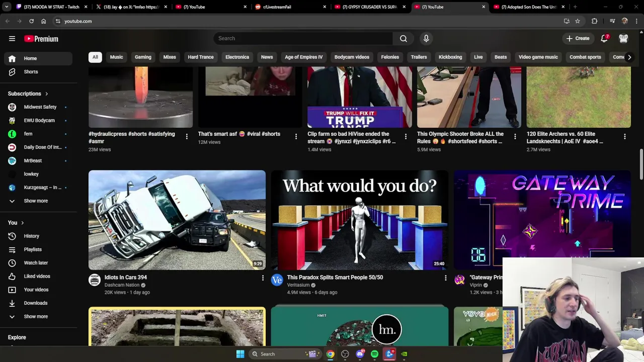The width and height of the screenshot is (644, 362).
Task: Open Windows Start menu
Action: pos(240,354)
